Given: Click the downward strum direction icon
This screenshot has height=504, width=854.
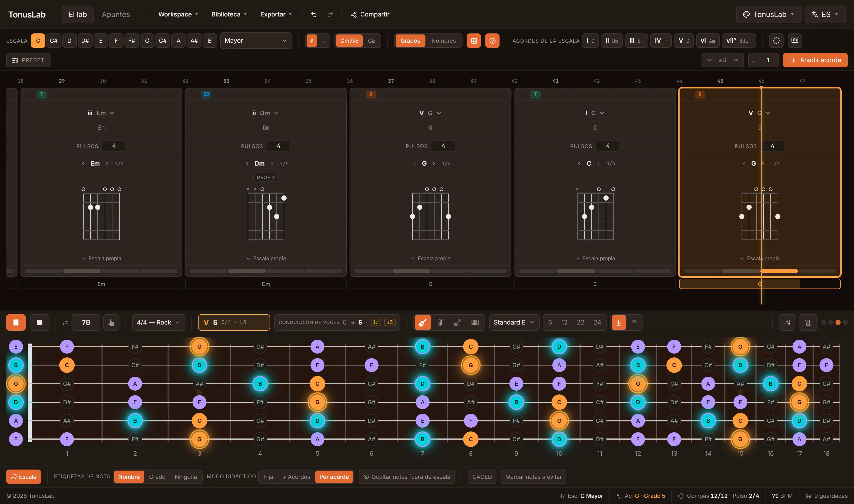Looking at the screenshot, I should 619,322.
